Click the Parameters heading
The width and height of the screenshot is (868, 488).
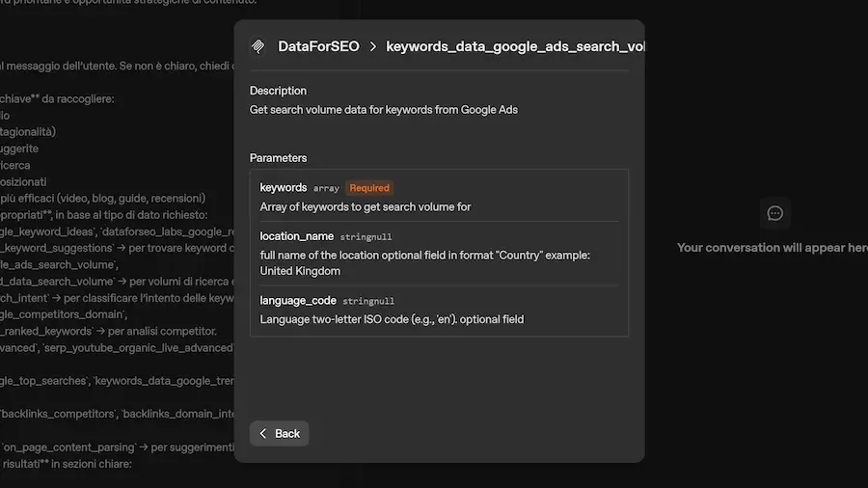(x=278, y=157)
